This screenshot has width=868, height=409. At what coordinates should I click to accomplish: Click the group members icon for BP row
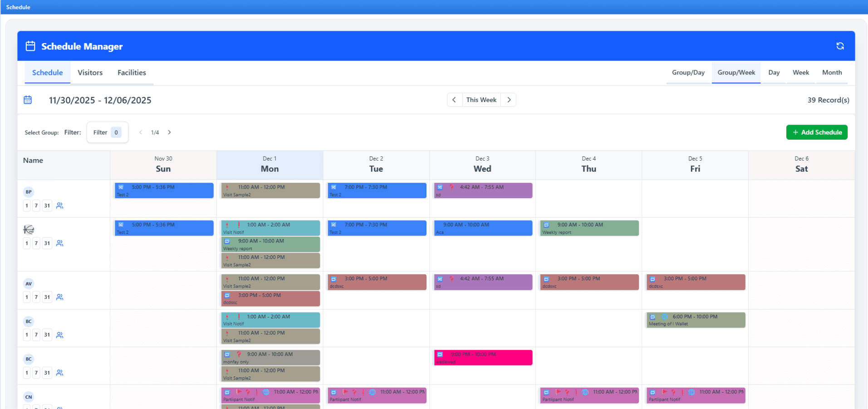(59, 206)
